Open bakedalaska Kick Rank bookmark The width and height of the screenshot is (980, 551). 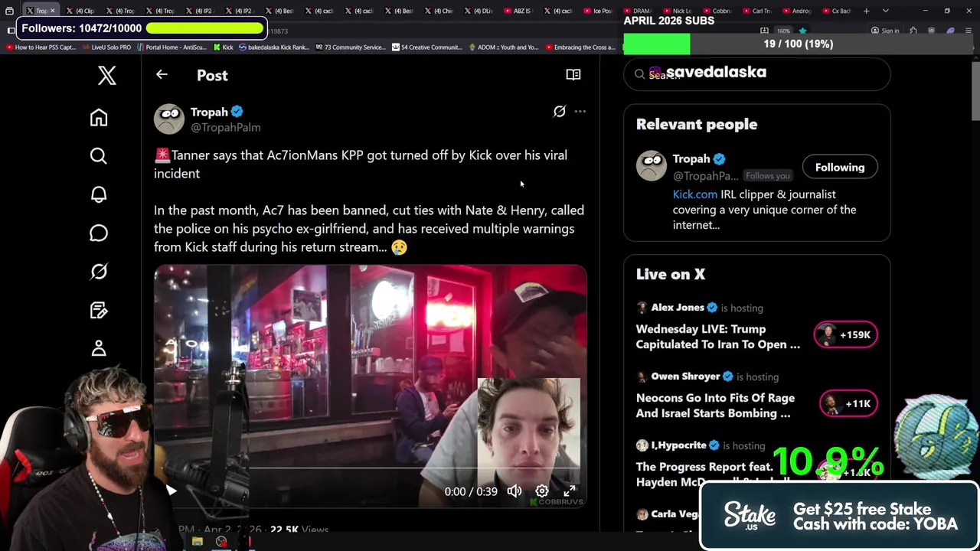pyautogui.click(x=274, y=47)
